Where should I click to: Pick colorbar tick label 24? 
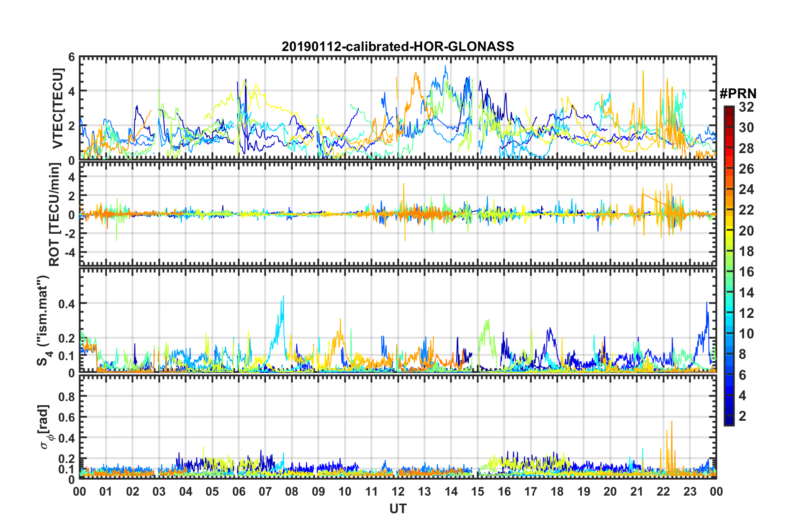(746, 189)
